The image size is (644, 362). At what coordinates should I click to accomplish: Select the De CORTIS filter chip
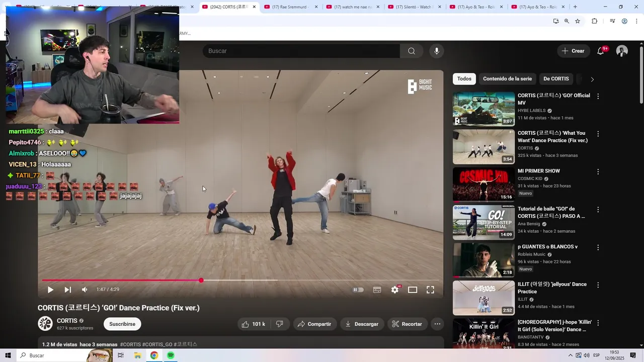556,79
